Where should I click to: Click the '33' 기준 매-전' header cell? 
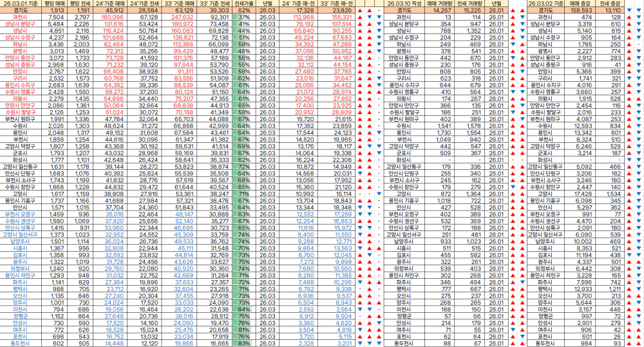coord(336,3)
